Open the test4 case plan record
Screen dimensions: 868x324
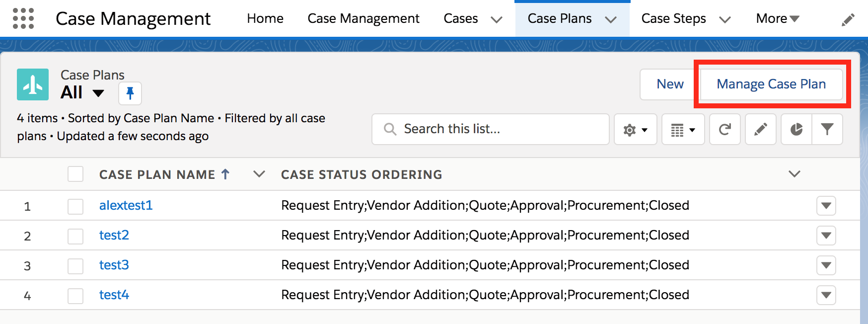[x=114, y=295]
